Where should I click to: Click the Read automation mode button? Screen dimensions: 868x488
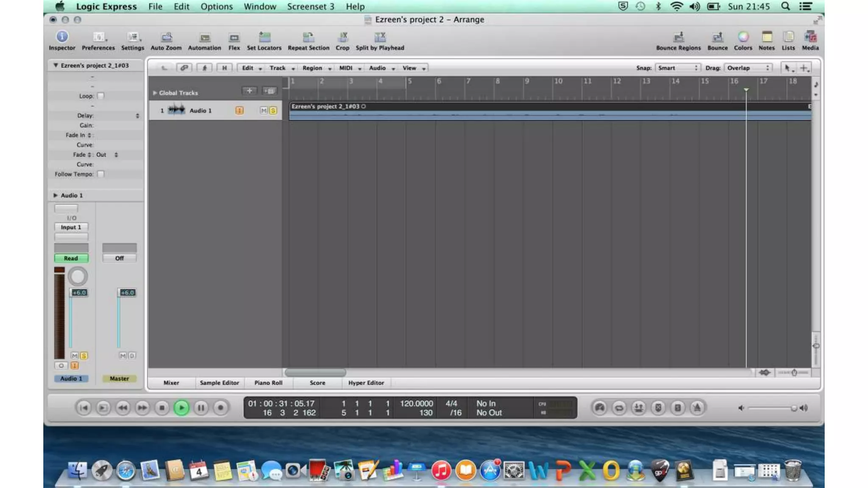[71, 258]
